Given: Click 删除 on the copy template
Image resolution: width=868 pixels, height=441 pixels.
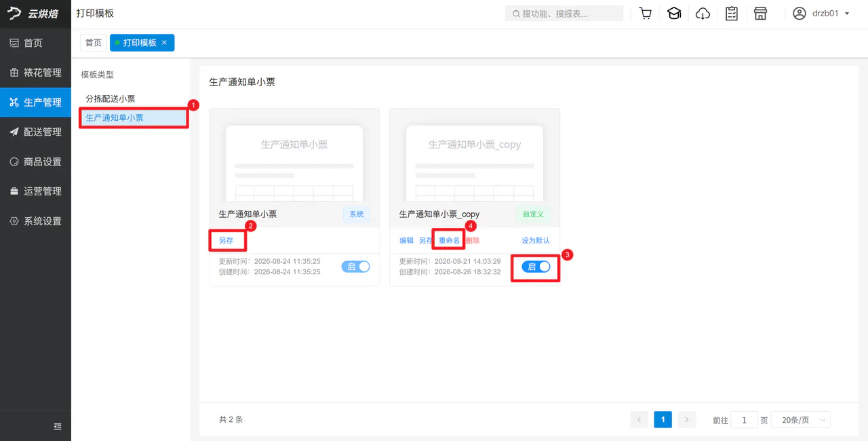Looking at the screenshot, I should click(x=473, y=240).
